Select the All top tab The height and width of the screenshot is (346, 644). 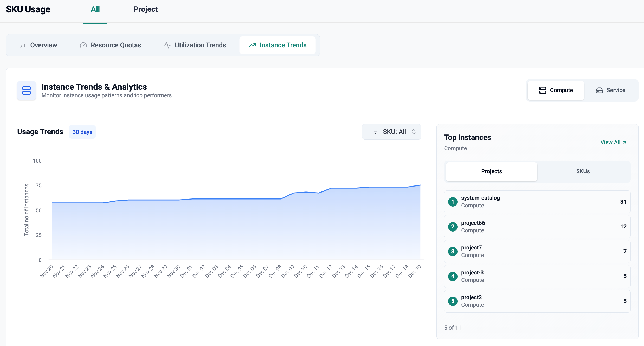(95, 9)
